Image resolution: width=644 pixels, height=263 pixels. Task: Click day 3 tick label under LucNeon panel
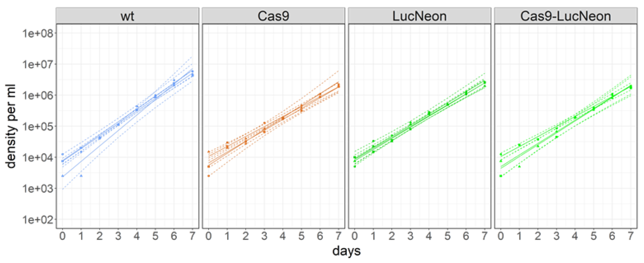410,236
